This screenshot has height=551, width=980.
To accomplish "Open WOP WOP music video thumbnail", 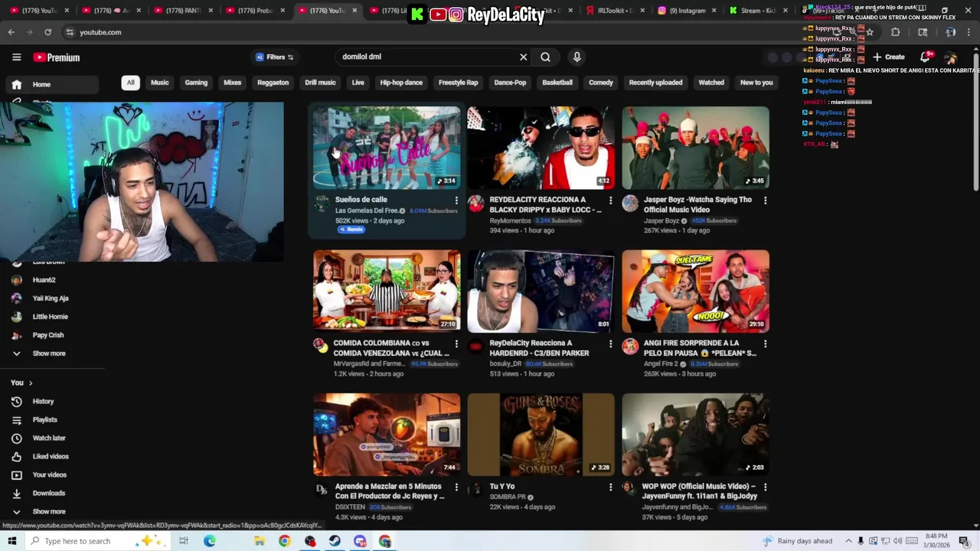I will click(695, 435).
